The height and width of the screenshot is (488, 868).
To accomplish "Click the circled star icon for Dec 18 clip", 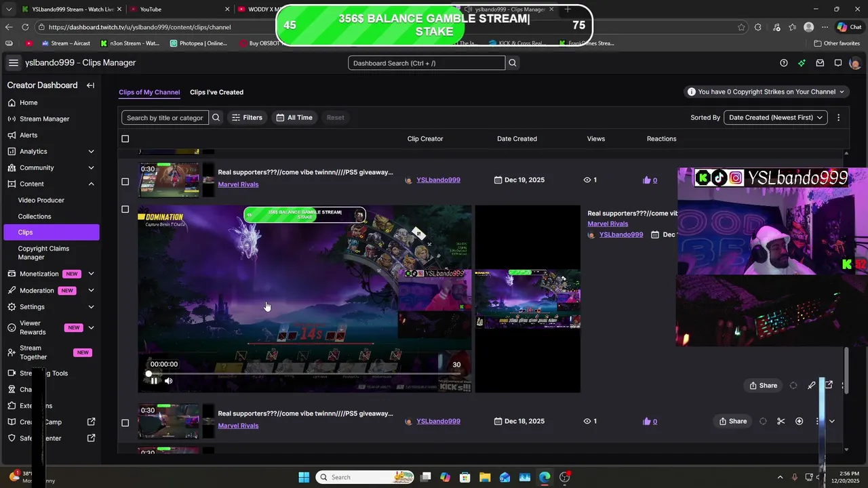I will [x=799, y=421].
